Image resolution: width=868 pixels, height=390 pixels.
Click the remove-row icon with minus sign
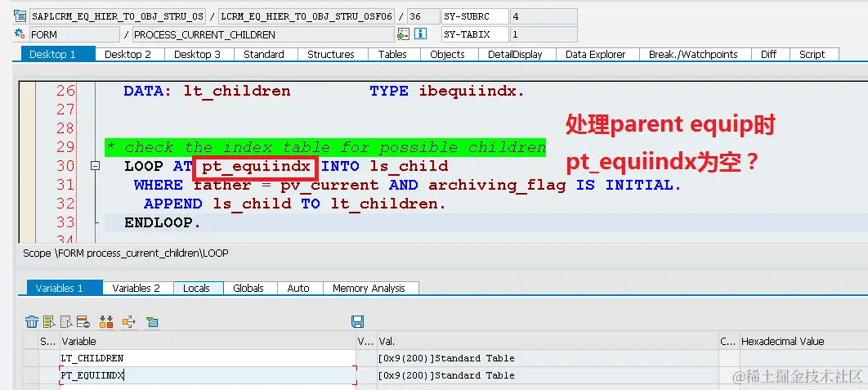[83, 322]
